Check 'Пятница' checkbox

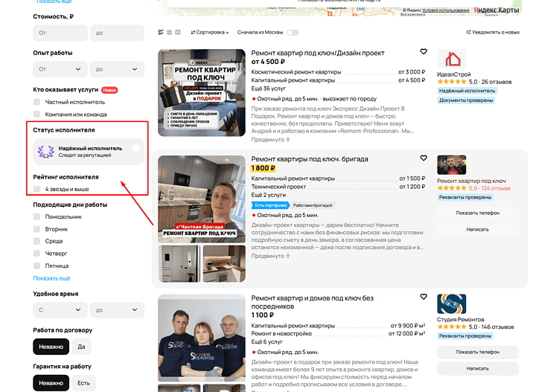[x=36, y=266]
